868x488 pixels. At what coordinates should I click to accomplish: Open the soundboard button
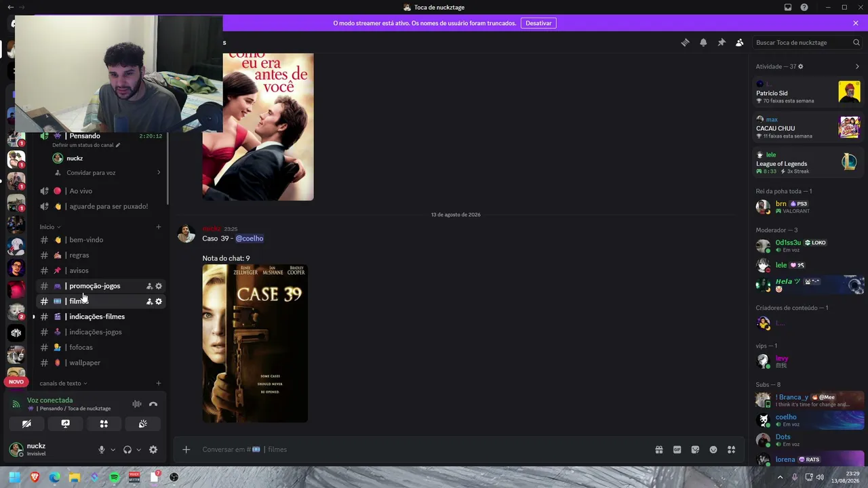point(142,424)
